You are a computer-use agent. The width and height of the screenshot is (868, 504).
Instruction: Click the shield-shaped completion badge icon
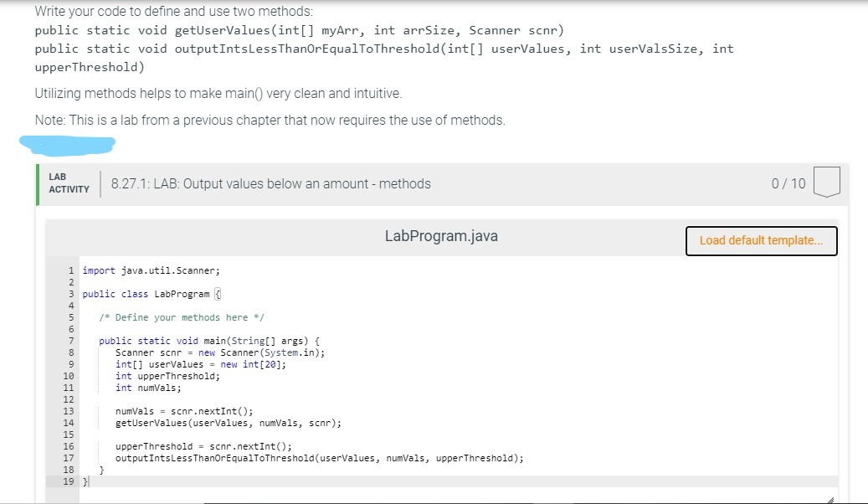[825, 182]
